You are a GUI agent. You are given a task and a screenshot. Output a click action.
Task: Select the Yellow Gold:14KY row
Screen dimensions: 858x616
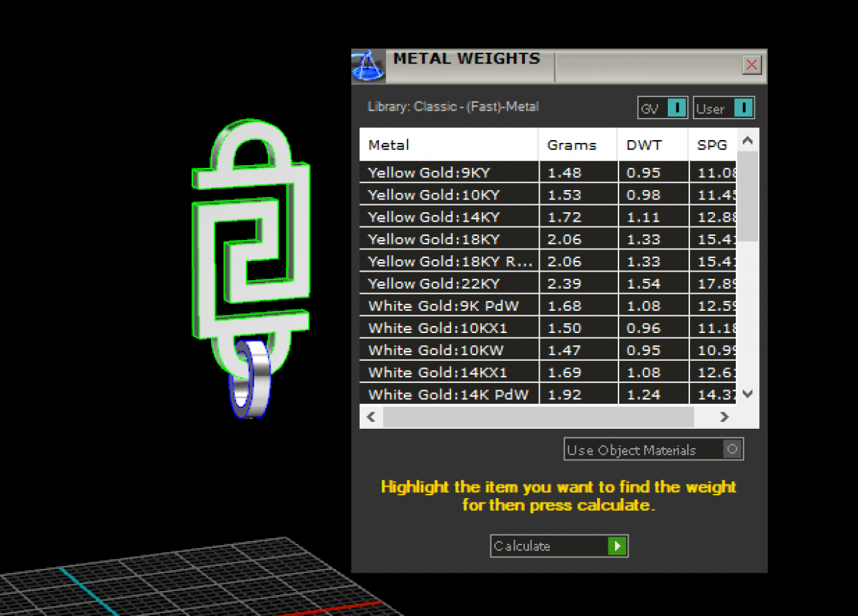pos(548,217)
